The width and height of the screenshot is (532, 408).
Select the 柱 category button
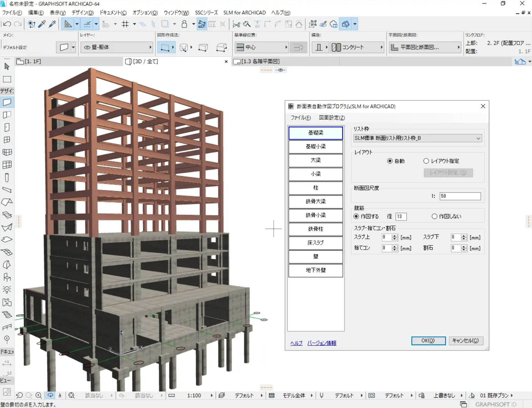pos(316,188)
